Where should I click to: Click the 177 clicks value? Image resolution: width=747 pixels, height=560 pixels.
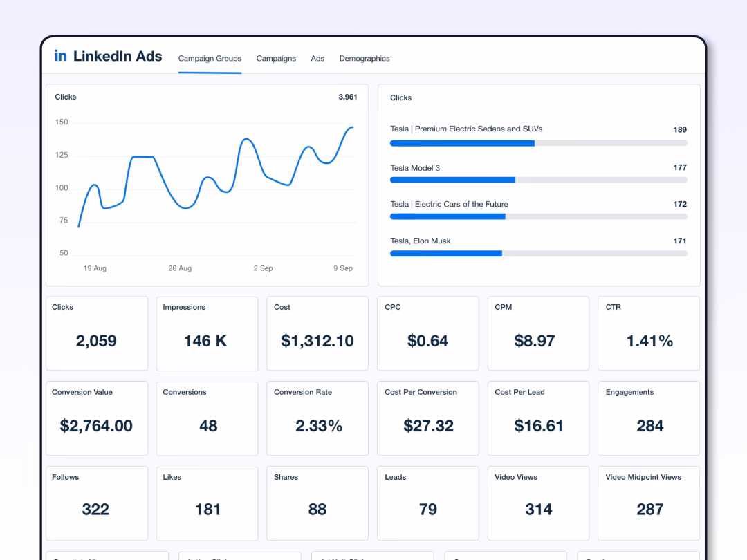[680, 167]
